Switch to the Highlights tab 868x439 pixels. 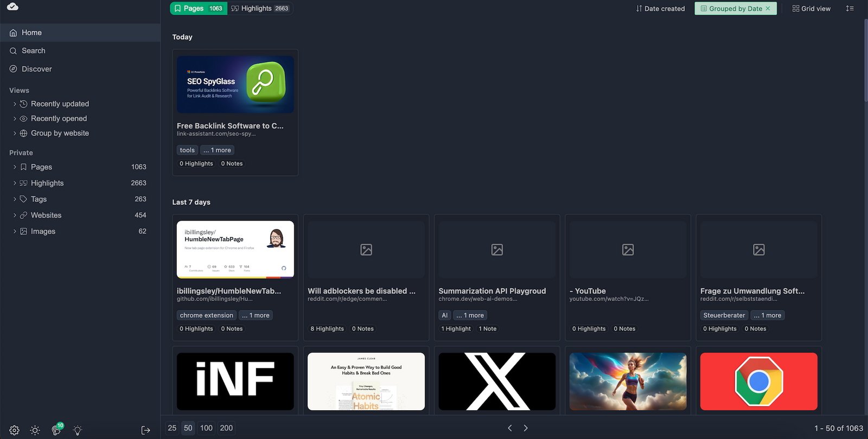tap(260, 9)
